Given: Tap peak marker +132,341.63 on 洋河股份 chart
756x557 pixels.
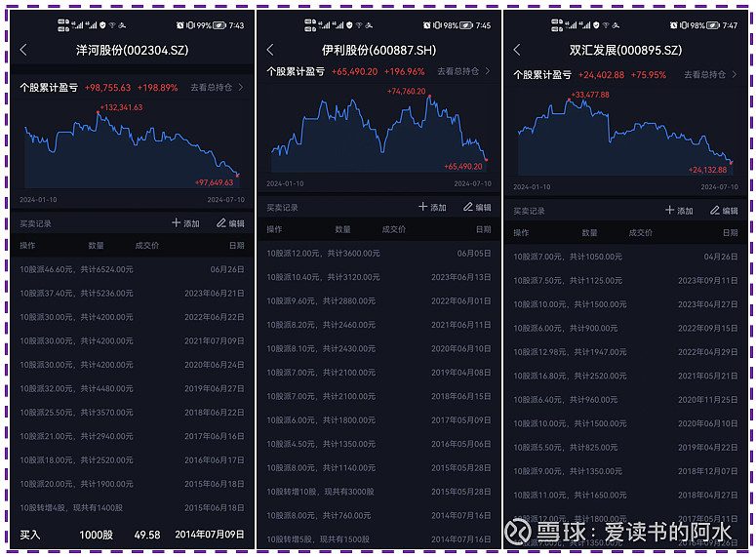Looking at the screenshot, I should (98, 112).
